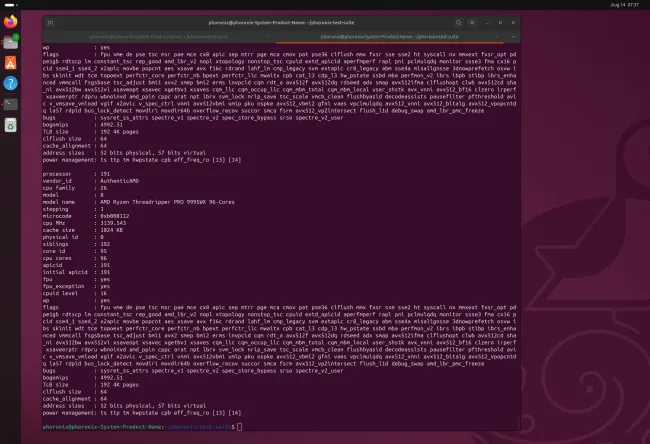The width and height of the screenshot is (650, 444).
Task: Open the Files manager in dock
Action: pos(11,42)
